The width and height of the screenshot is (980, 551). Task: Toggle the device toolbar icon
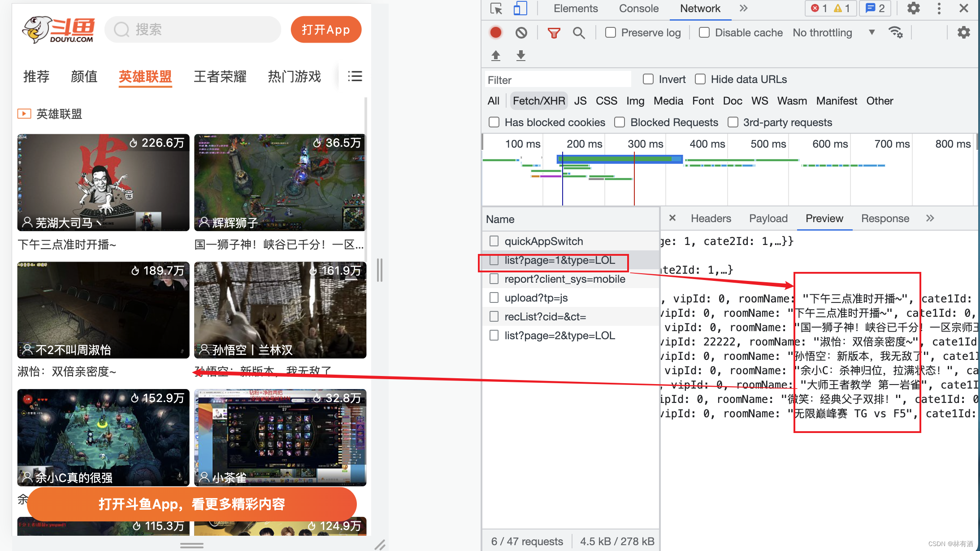point(520,9)
